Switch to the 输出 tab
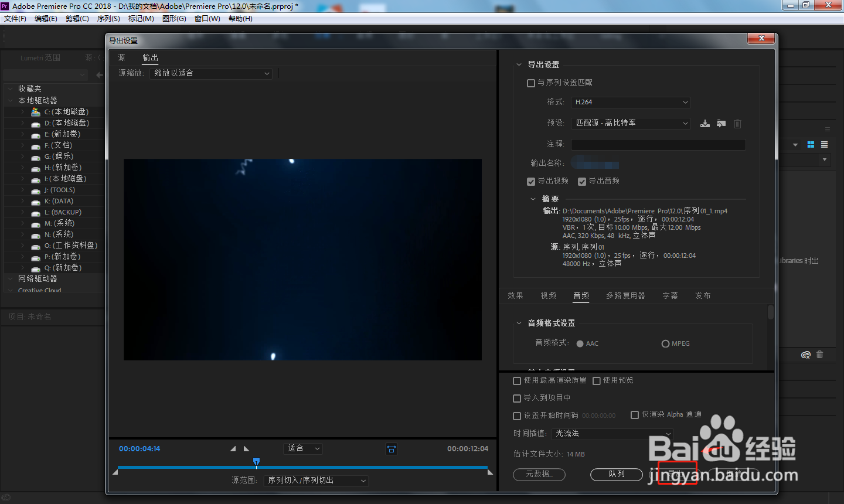 [x=150, y=57]
